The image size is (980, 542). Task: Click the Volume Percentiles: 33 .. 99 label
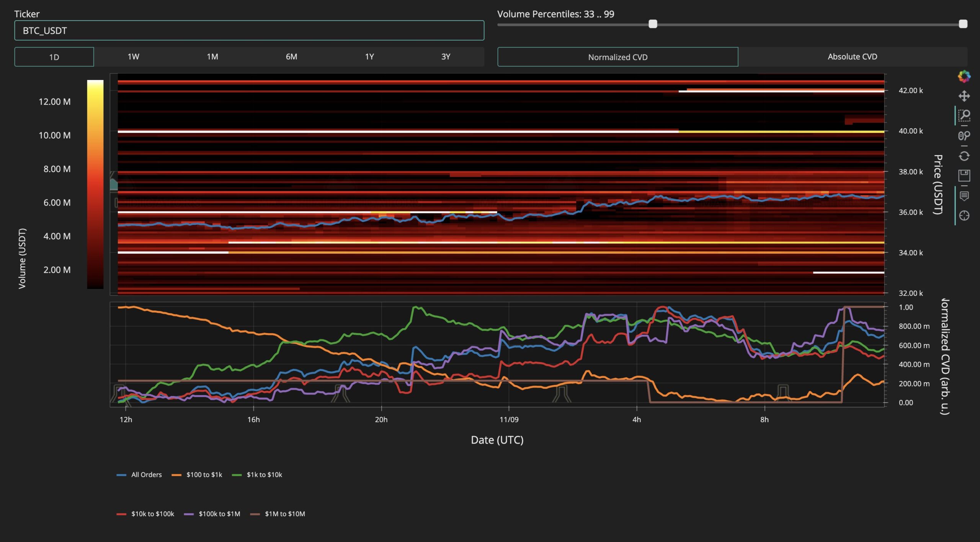click(x=555, y=14)
